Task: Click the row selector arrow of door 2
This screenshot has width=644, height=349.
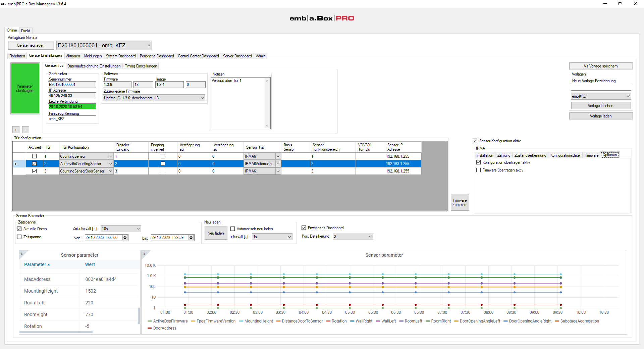Action: (x=16, y=164)
